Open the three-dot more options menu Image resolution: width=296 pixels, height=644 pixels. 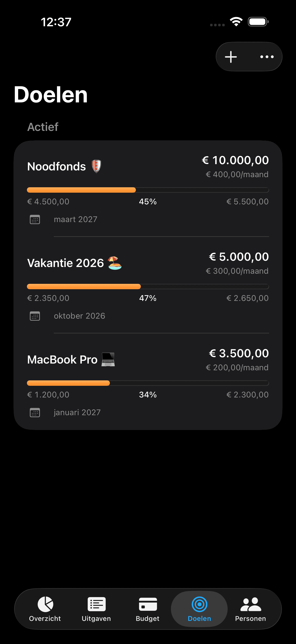click(267, 57)
